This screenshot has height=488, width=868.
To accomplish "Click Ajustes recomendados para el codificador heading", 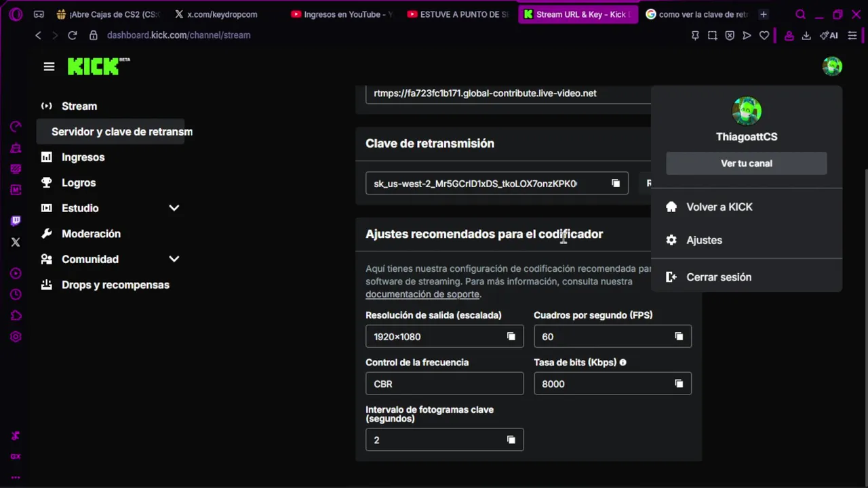I will click(484, 234).
